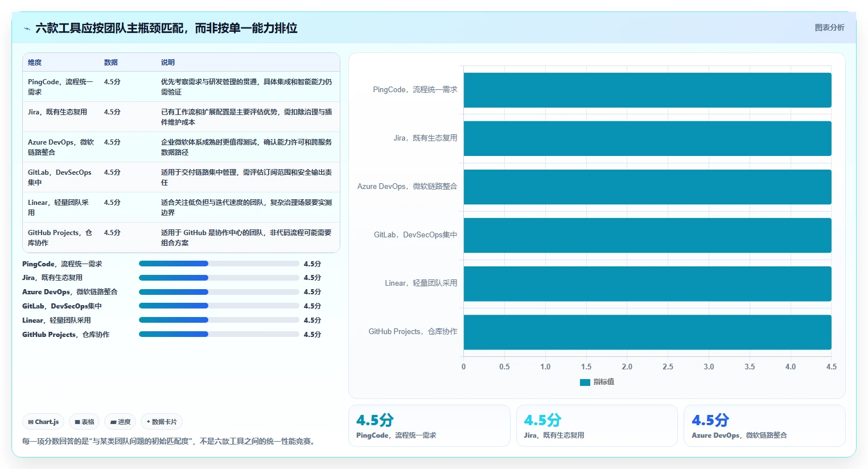
Task: Click the PingCode 4.5分 data card
Action: [429, 426]
